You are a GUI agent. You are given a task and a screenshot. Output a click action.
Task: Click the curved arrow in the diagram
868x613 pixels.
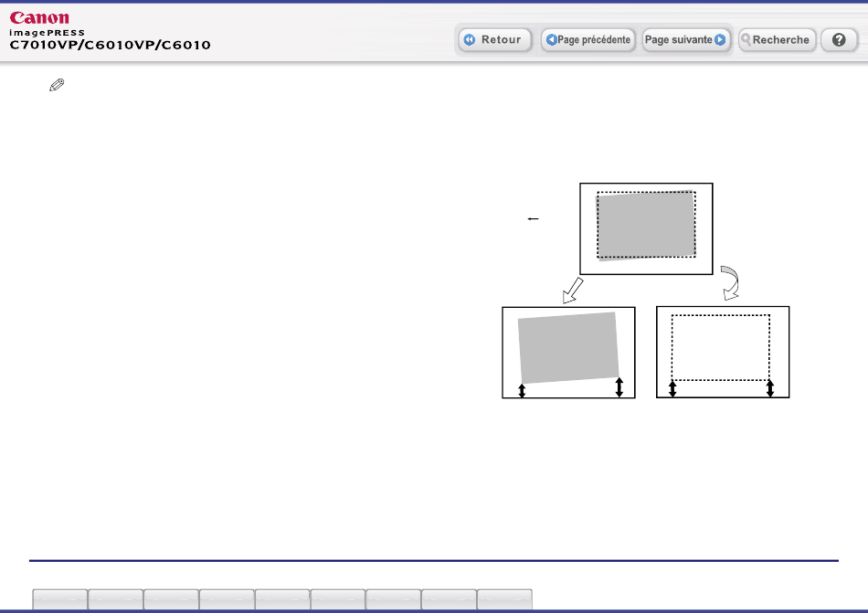tap(730, 280)
